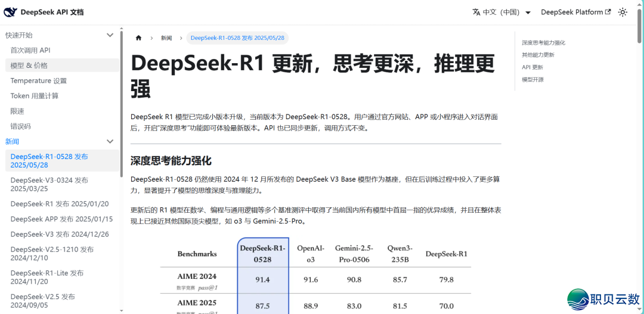
Task: Click the AIME 2025 row label
Action: (x=197, y=303)
